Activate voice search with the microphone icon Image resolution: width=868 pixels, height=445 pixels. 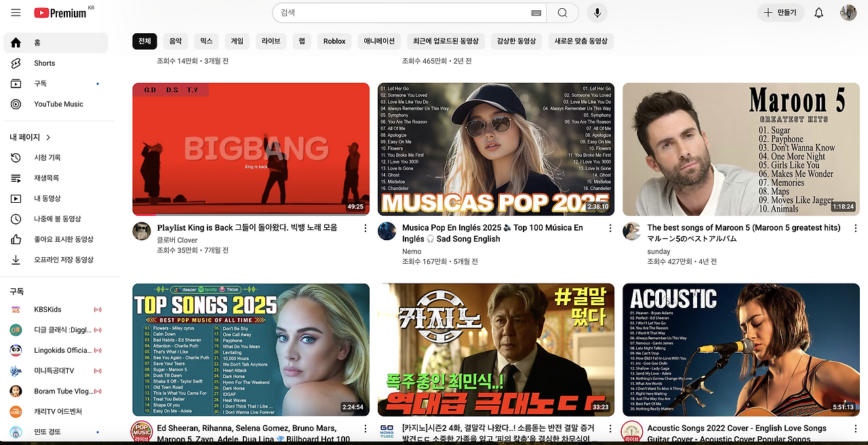(x=595, y=12)
